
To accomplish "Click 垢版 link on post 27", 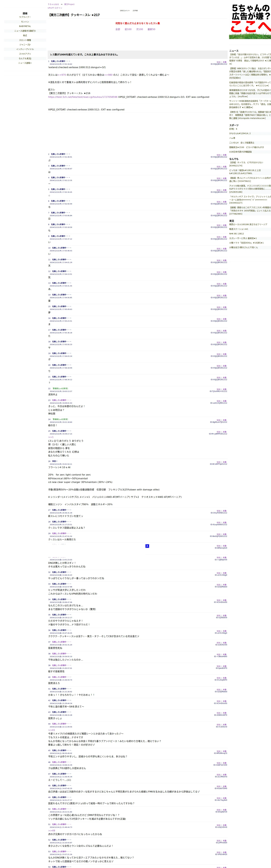I will click(219, 511).
